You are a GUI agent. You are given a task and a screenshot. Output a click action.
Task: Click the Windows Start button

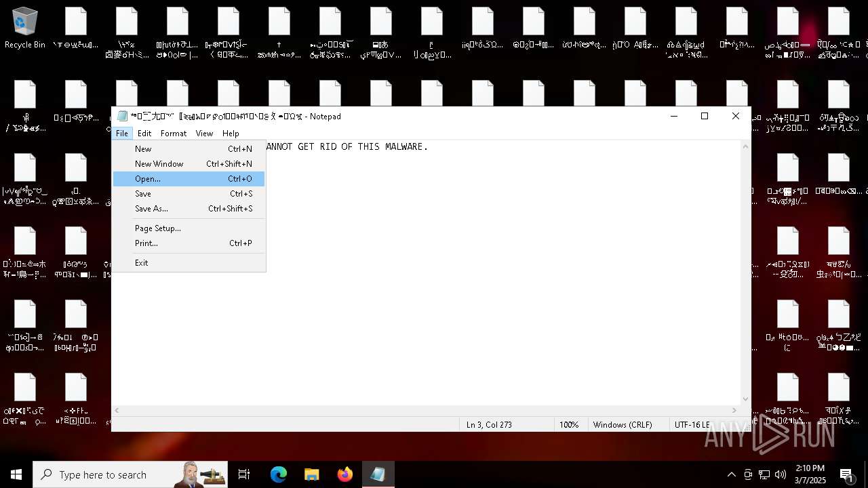tap(16, 474)
